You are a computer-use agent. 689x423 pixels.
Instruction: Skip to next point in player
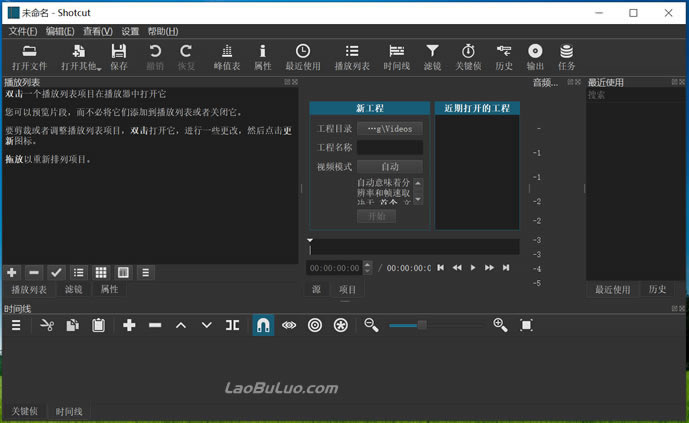click(x=506, y=268)
